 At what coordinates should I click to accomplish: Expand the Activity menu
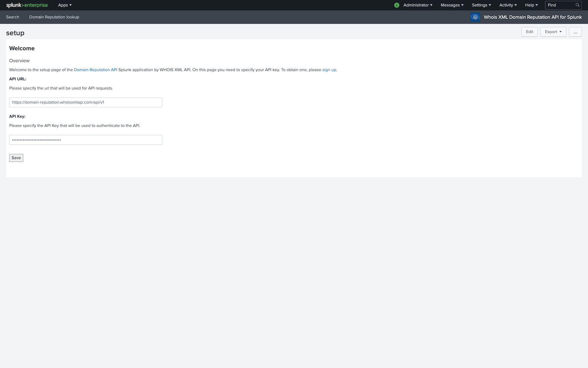pyautogui.click(x=508, y=5)
